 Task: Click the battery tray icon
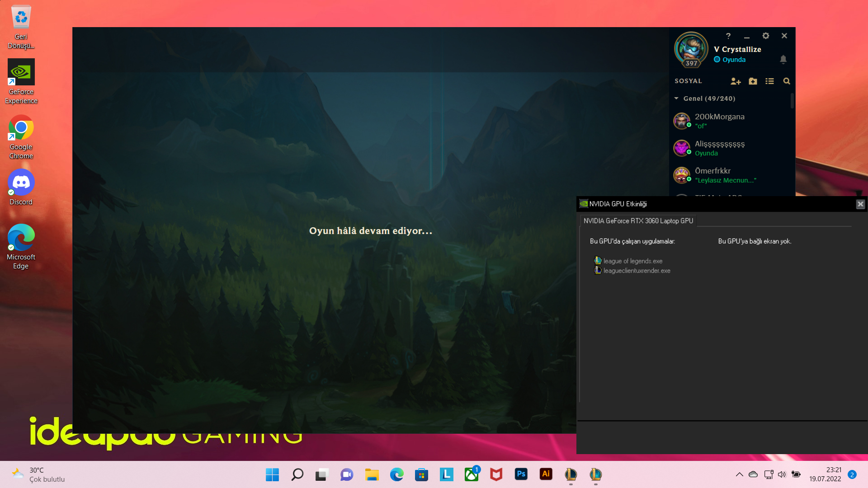(796, 474)
